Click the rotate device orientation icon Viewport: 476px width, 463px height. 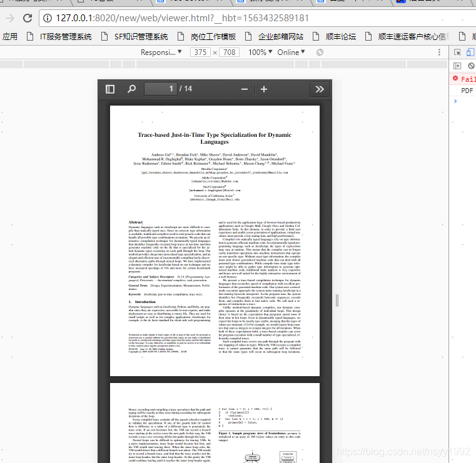(320, 52)
